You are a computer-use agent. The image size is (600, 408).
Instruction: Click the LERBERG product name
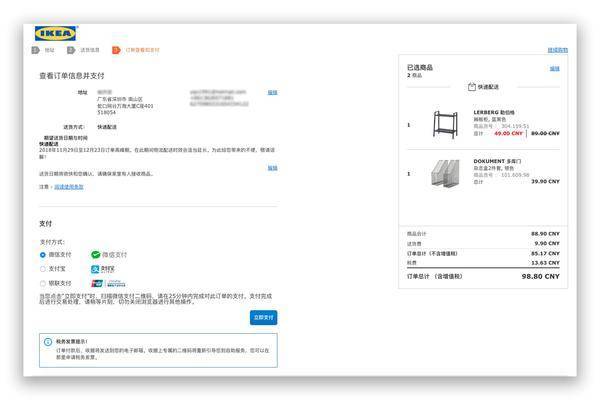pyautogui.click(x=494, y=113)
